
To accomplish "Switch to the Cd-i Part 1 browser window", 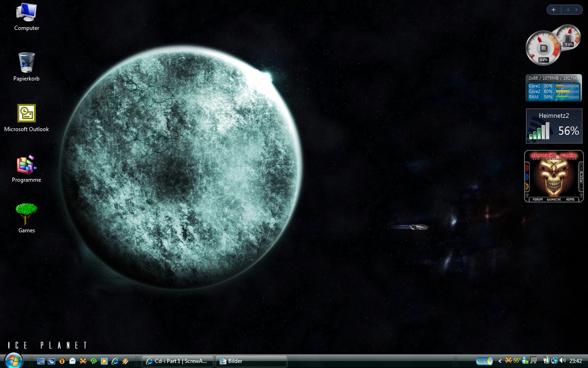I will pos(178,361).
